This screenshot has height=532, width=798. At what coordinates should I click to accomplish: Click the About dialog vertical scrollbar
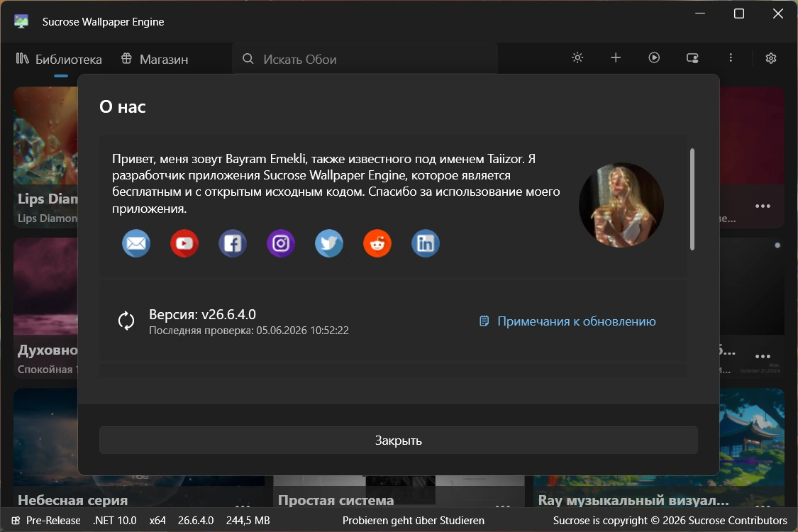(x=692, y=199)
